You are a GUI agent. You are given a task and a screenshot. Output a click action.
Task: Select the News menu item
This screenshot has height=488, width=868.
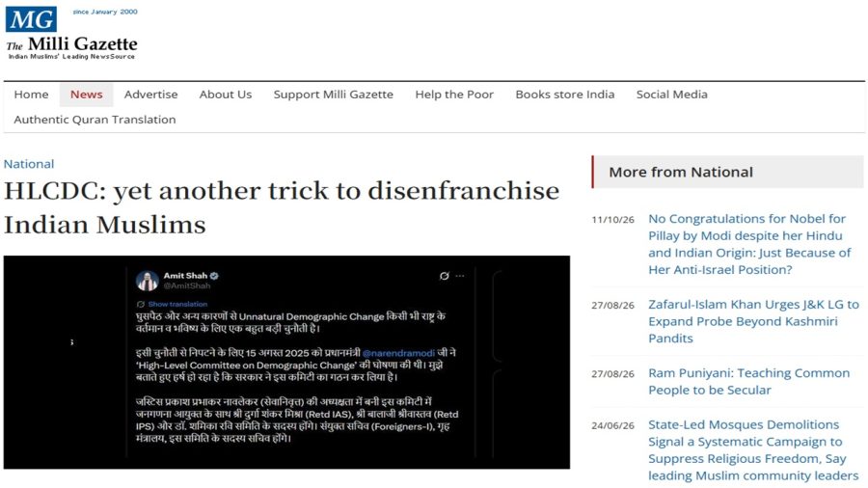point(87,95)
